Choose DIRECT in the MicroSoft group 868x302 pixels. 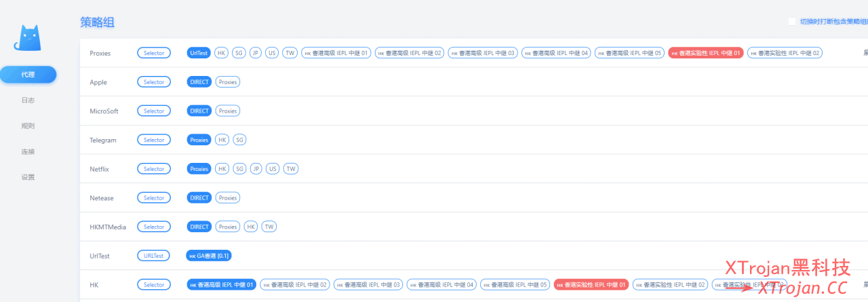199,111
